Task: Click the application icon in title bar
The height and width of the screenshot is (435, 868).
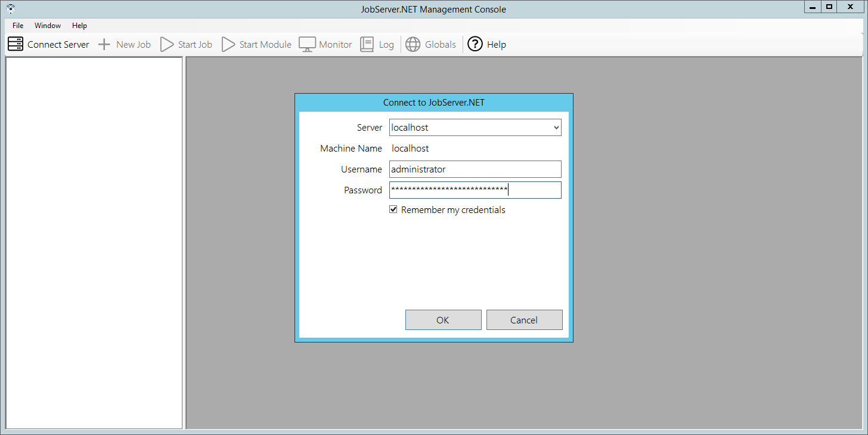Action: pyautogui.click(x=10, y=8)
